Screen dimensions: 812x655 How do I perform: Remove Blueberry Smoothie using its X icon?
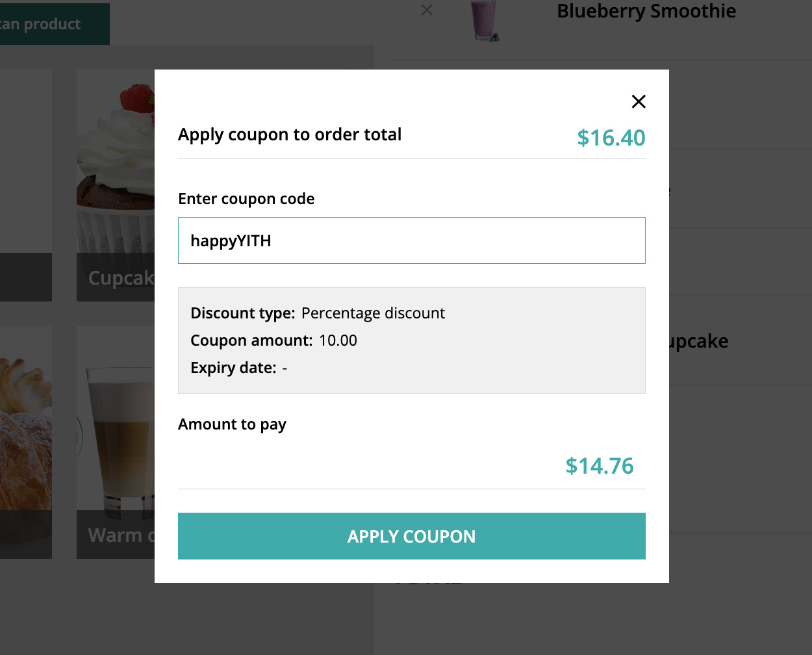click(x=427, y=10)
